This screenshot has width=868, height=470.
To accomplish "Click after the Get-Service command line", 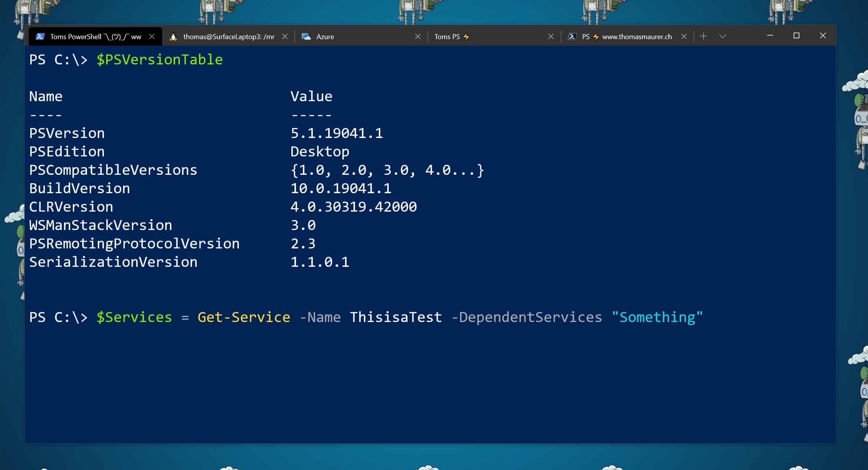I will [x=717, y=317].
